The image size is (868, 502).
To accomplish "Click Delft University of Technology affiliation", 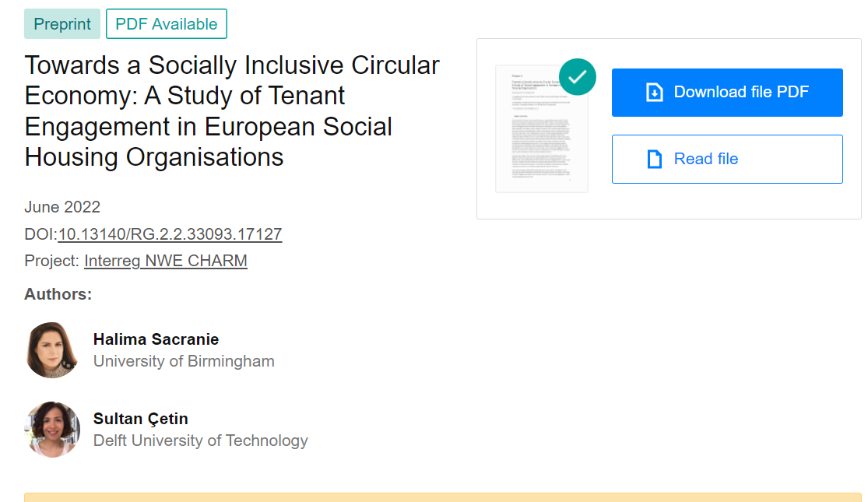I will 201,441.
